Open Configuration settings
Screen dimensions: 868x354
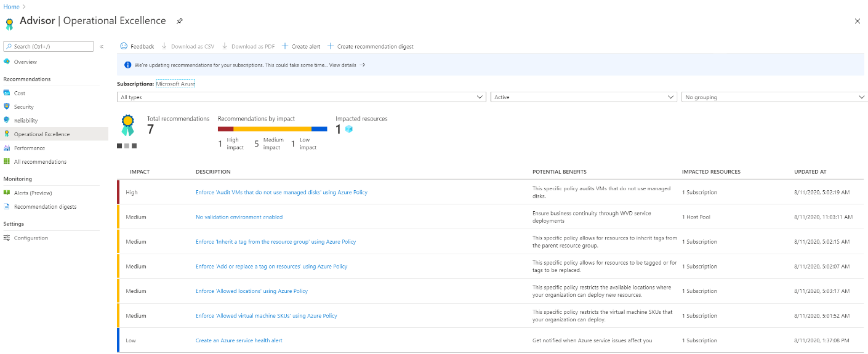point(31,238)
